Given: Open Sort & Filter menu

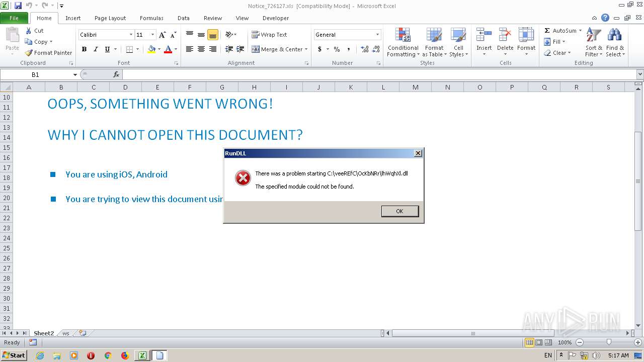Looking at the screenshot, I should 594,42.
